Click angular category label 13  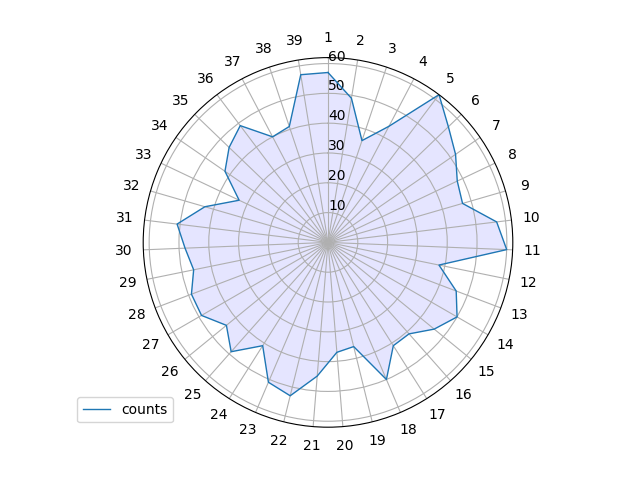tap(520, 314)
